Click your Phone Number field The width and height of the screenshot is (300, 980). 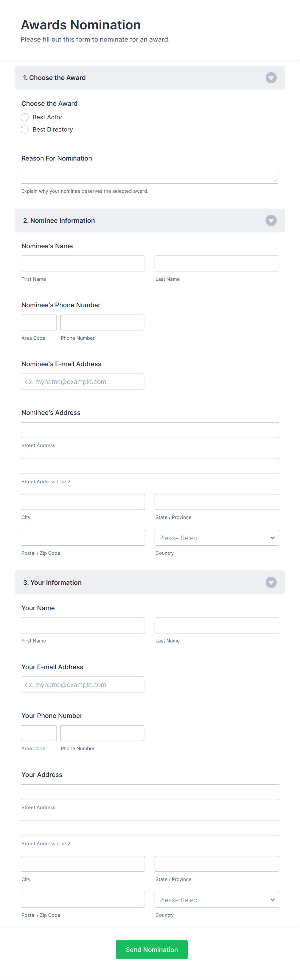click(102, 733)
